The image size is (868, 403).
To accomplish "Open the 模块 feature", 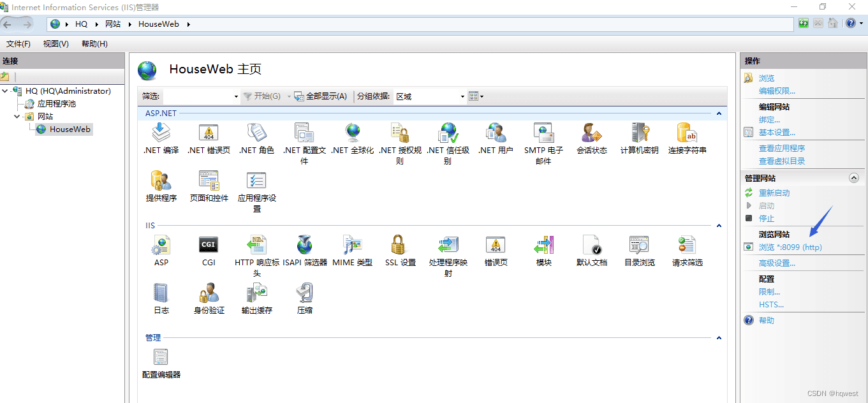I will (x=543, y=251).
